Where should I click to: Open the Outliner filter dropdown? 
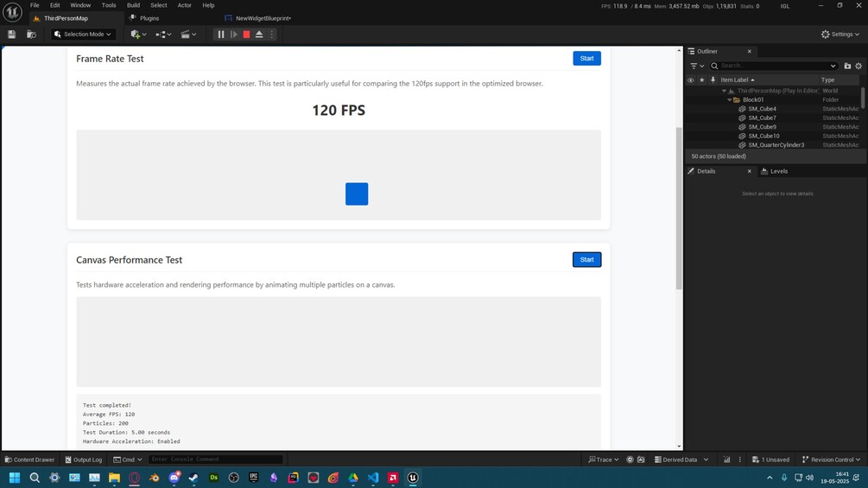point(696,66)
